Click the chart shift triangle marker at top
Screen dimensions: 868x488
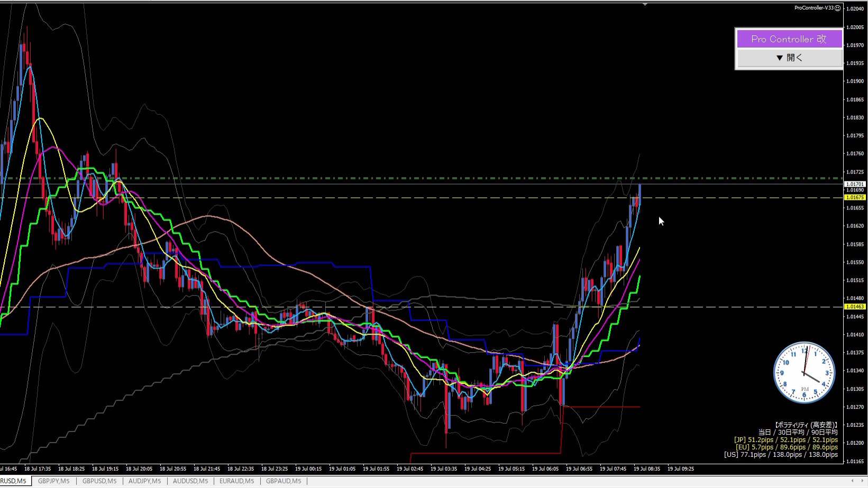click(x=645, y=4)
